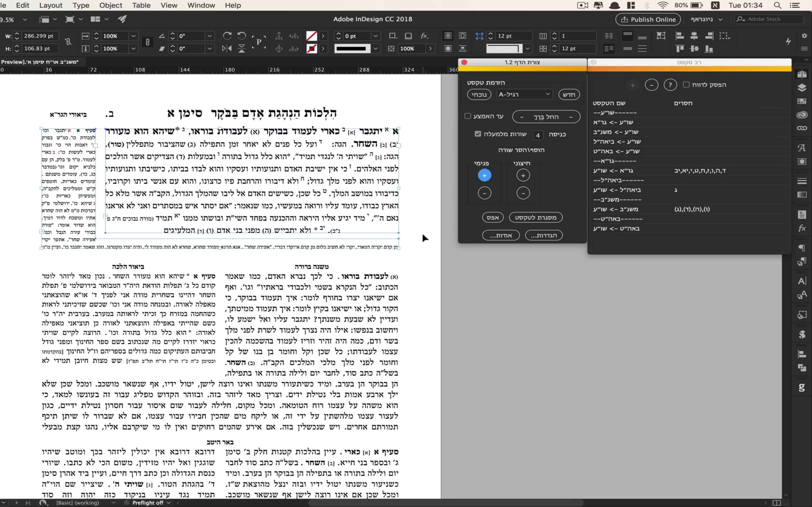Screen dimensions: 812x507
Task: Click the blue inner plus button
Action: pyautogui.click(x=484, y=175)
